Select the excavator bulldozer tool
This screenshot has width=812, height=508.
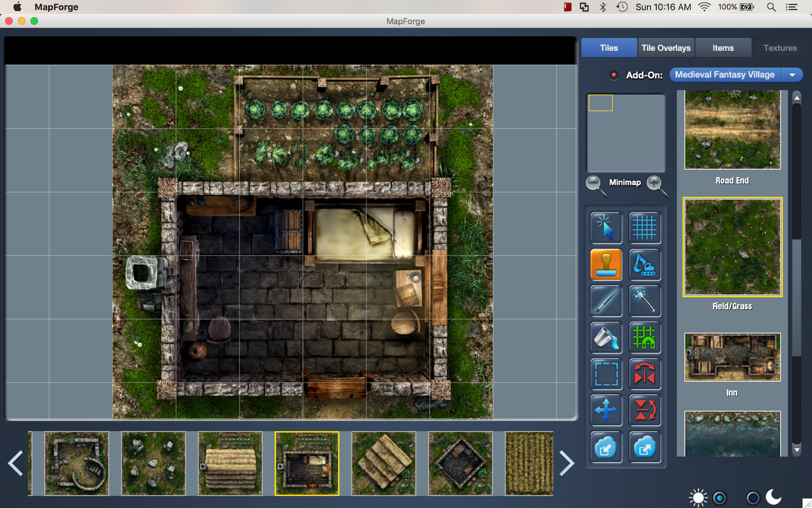tap(645, 264)
